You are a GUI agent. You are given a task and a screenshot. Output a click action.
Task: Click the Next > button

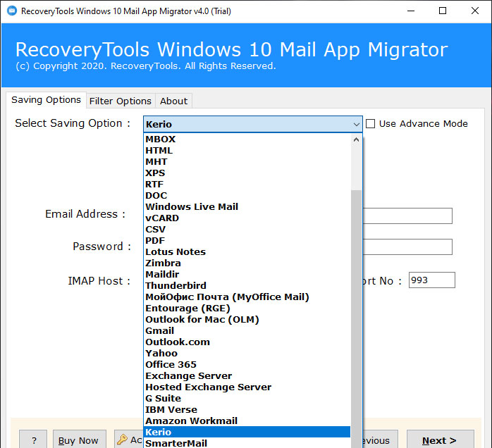click(x=441, y=440)
